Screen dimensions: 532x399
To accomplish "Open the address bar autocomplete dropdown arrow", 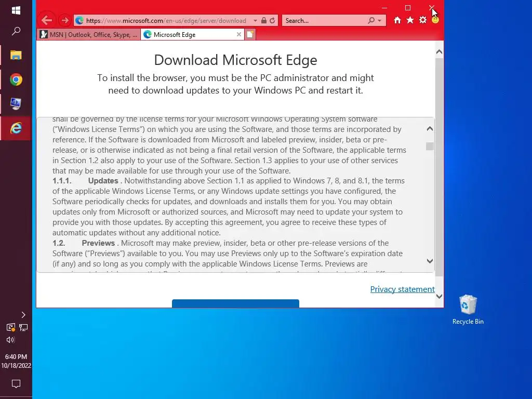I will point(255,21).
